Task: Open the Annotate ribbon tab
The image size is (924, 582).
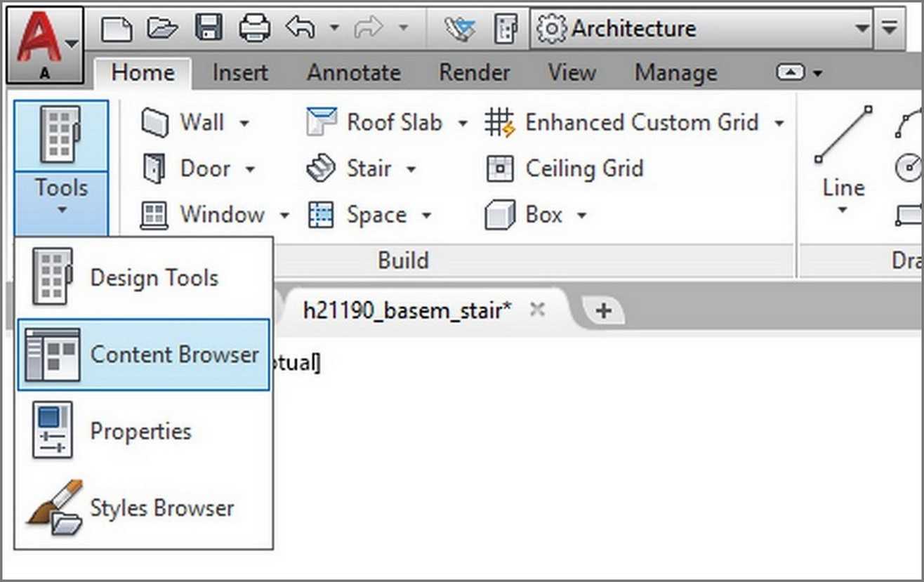Action: click(354, 72)
